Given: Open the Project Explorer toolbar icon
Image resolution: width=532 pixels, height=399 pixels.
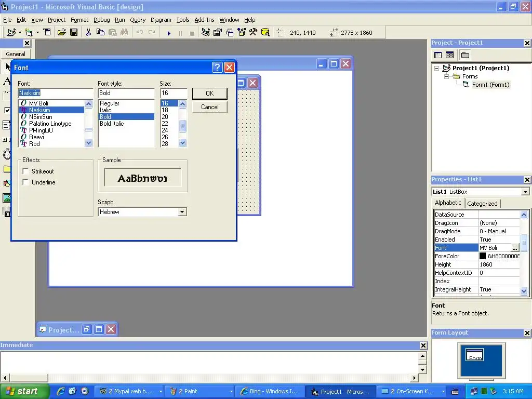Looking at the screenshot, I should pyautogui.click(x=206, y=33).
